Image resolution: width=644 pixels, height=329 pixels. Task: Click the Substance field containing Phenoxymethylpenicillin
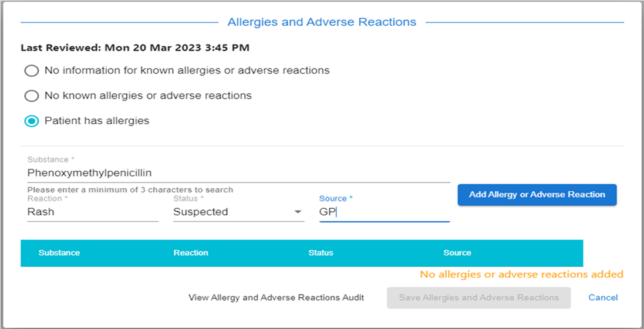click(x=238, y=173)
